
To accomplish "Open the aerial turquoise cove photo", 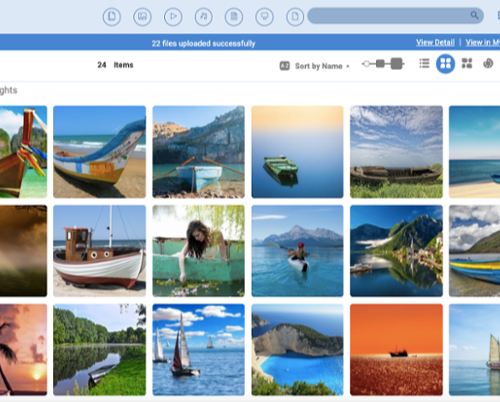I will pos(297,350).
